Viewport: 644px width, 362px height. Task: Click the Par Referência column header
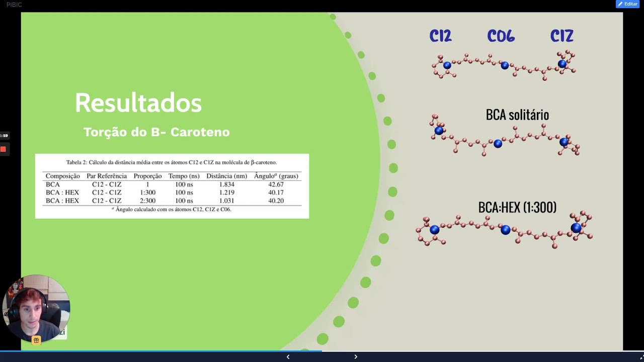pyautogui.click(x=107, y=176)
